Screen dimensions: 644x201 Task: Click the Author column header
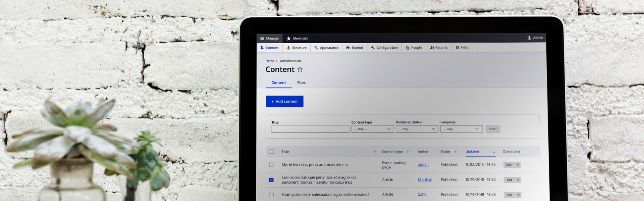point(423,152)
